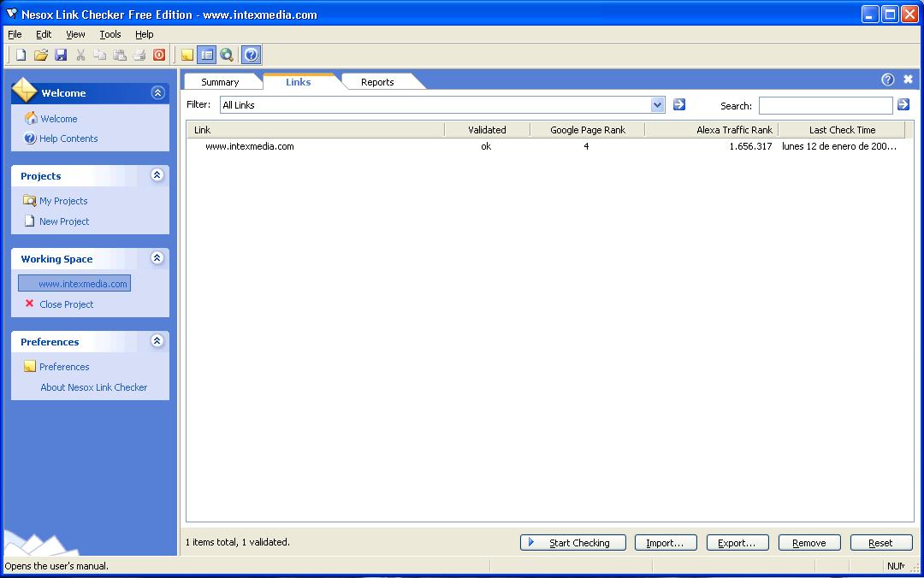Image resolution: width=924 pixels, height=578 pixels.
Task: Click inside the Search input field
Action: 826,105
